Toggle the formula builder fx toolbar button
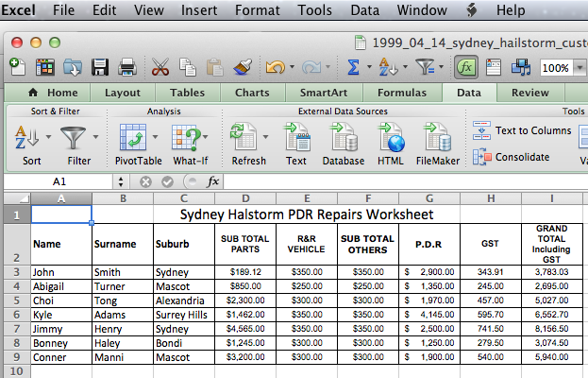Image resolution: width=588 pixels, height=378 pixels. tap(464, 68)
